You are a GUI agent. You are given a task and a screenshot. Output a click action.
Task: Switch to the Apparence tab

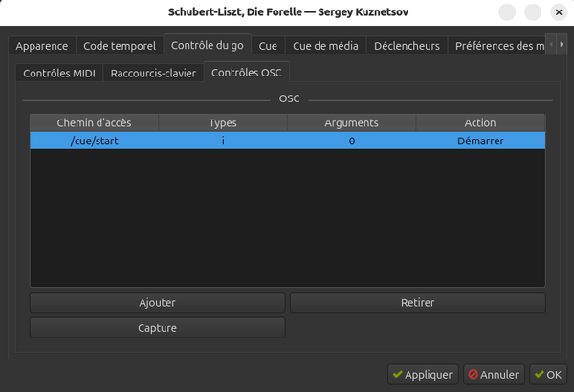42,45
